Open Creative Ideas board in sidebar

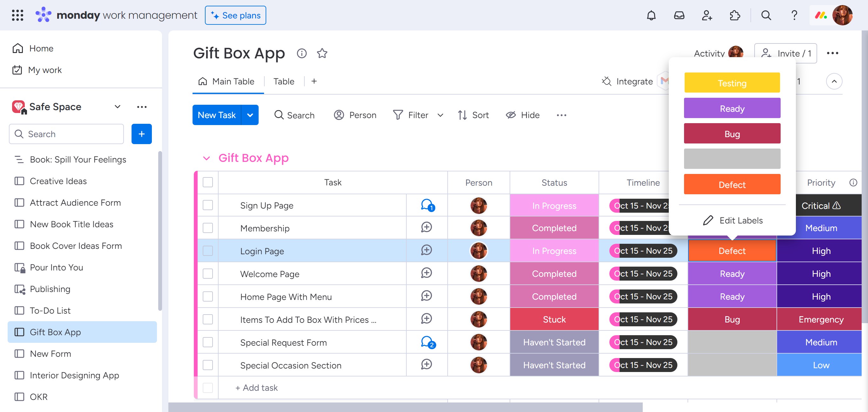[x=58, y=181]
